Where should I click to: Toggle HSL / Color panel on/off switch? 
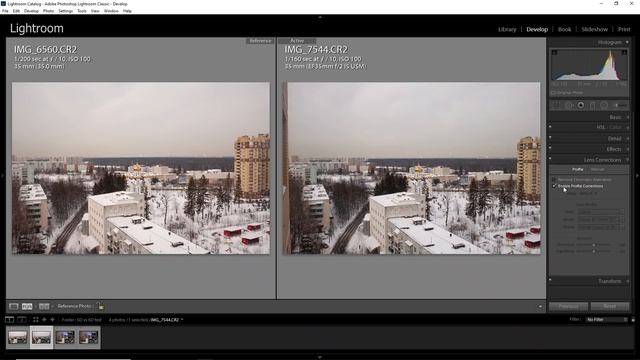click(550, 127)
